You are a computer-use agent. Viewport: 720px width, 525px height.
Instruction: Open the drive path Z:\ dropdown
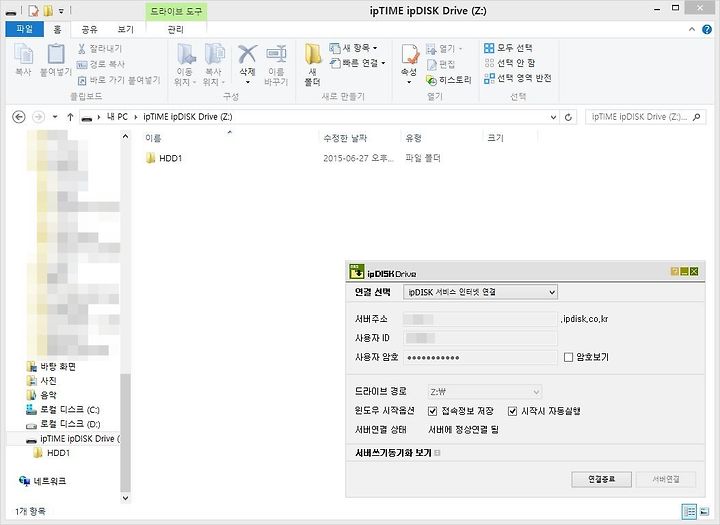pyautogui.click(x=484, y=392)
